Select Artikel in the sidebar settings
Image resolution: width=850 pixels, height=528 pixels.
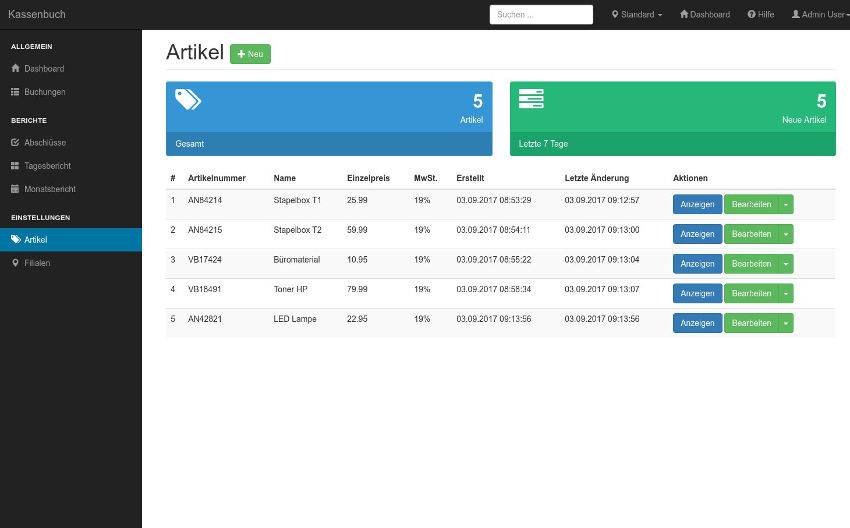pos(36,240)
